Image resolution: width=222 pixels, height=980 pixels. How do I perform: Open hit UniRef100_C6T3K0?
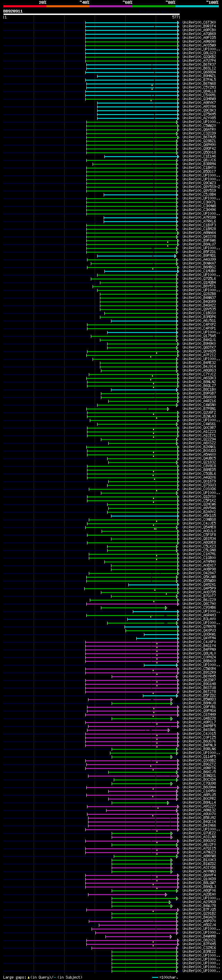coord(199,23)
